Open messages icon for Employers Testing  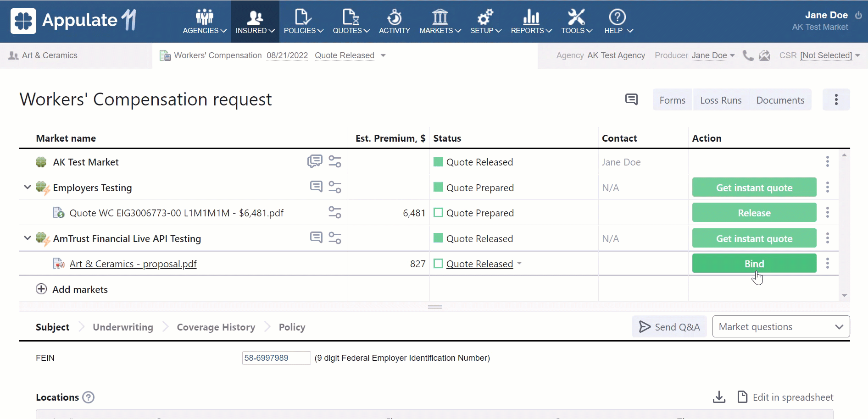pos(316,187)
